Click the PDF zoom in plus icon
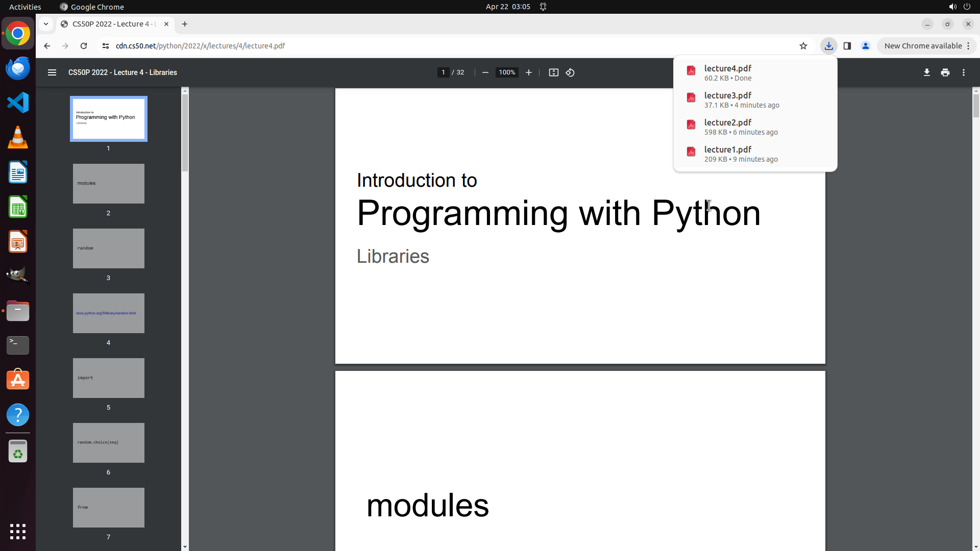Image resolution: width=980 pixels, height=551 pixels. [528, 72]
